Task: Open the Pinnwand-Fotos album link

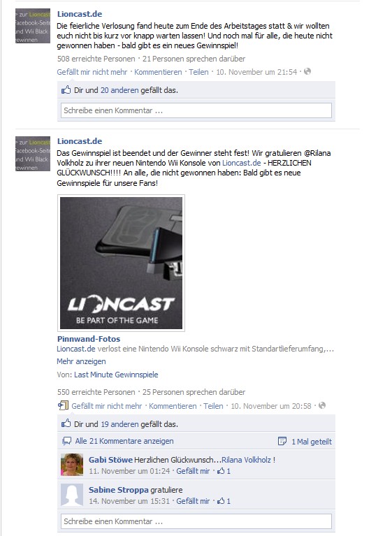Action: (89, 339)
